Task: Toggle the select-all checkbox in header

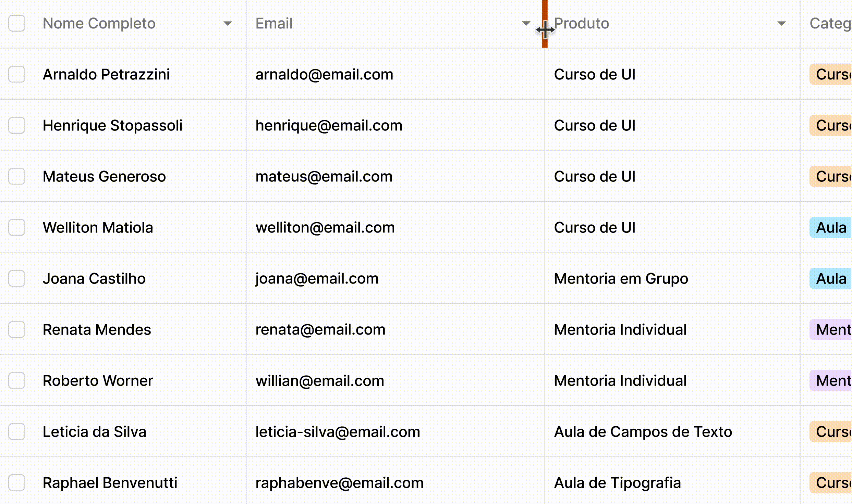Action: [x=17, y=23]
